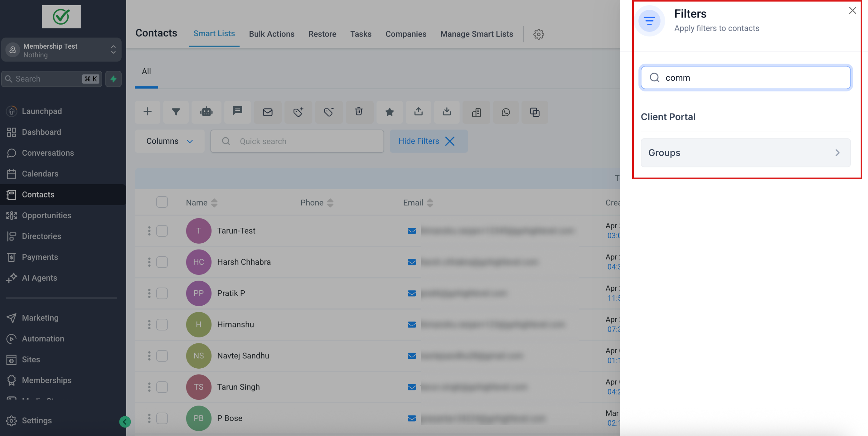Screen dimensions: 868x436
Task: Switch to the Bulk Actions tab
Action: tap(271, 34)
